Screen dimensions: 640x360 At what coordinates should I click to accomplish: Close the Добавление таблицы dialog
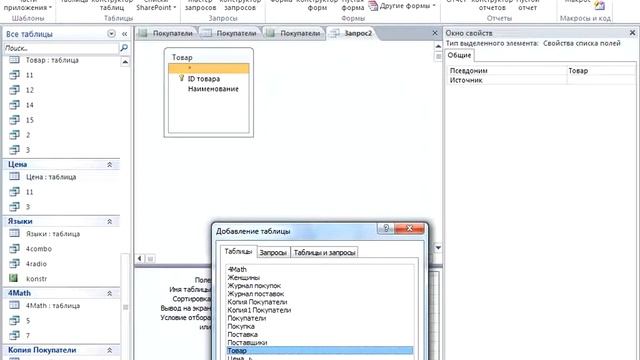click(x=409, y=229)
